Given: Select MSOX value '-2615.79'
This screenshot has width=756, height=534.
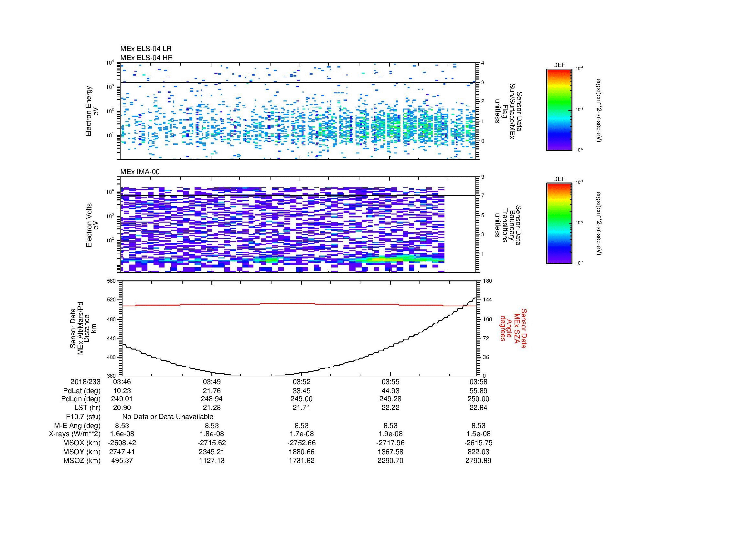Looking at the screenshot, I should [478, 443].
